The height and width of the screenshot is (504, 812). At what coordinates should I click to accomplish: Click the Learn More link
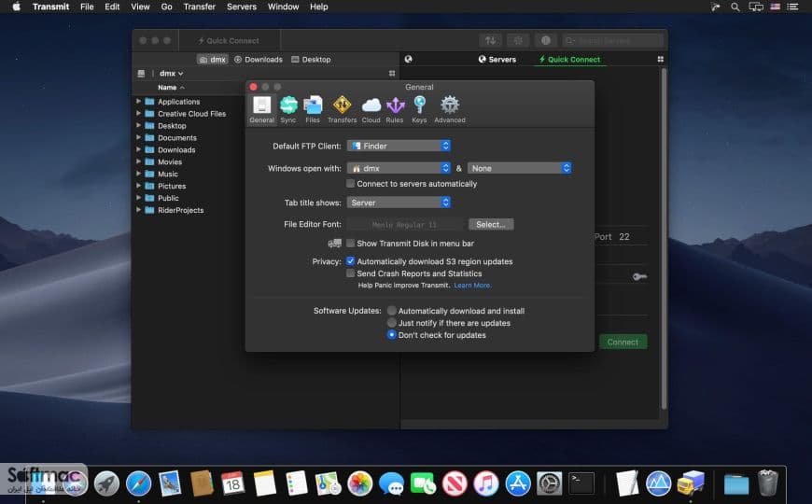472,286
